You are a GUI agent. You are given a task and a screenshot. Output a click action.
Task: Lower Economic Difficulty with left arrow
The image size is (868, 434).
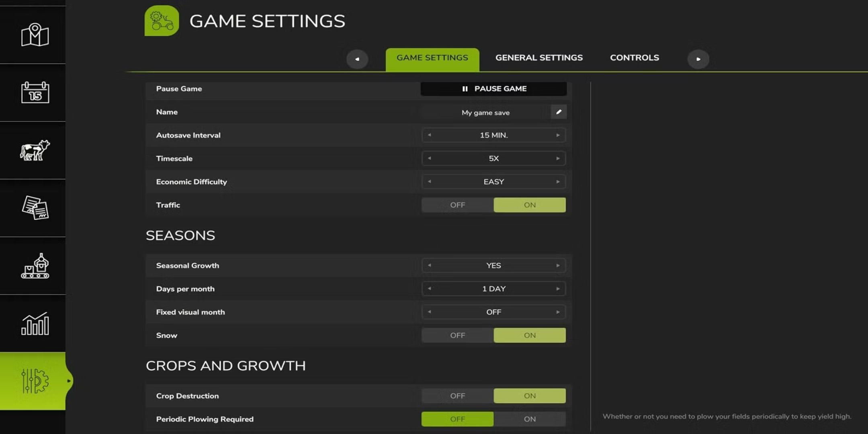click(x=429, y=182)
